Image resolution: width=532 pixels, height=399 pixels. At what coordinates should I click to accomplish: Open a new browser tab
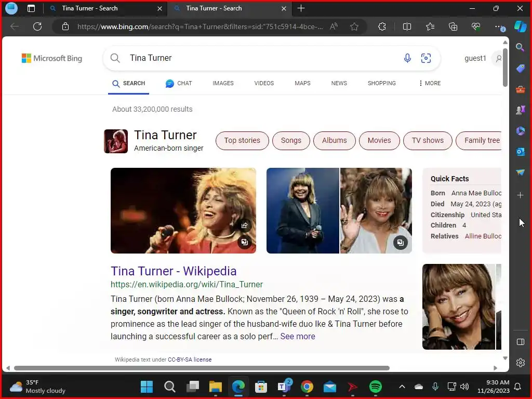[x=301, y=8]
